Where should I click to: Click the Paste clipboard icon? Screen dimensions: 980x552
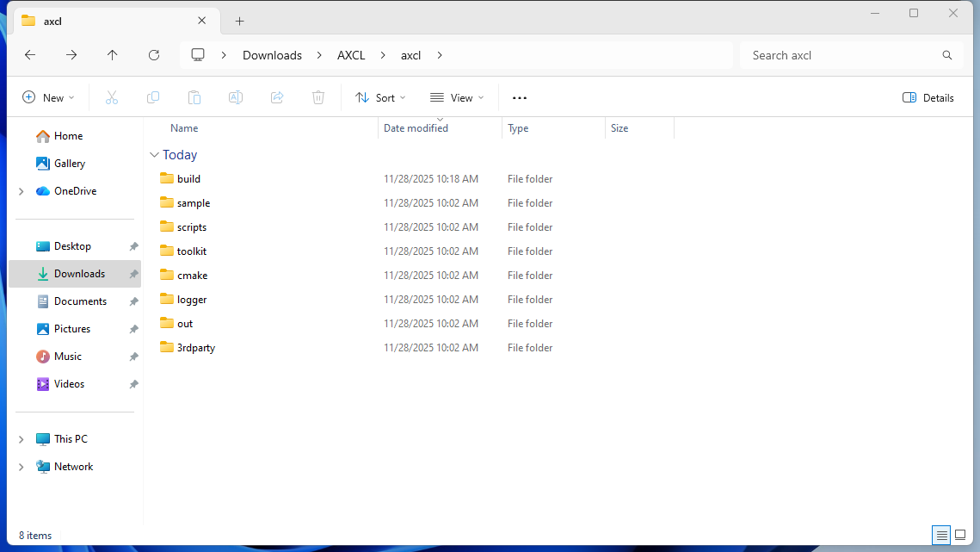[x=194, y=98]
